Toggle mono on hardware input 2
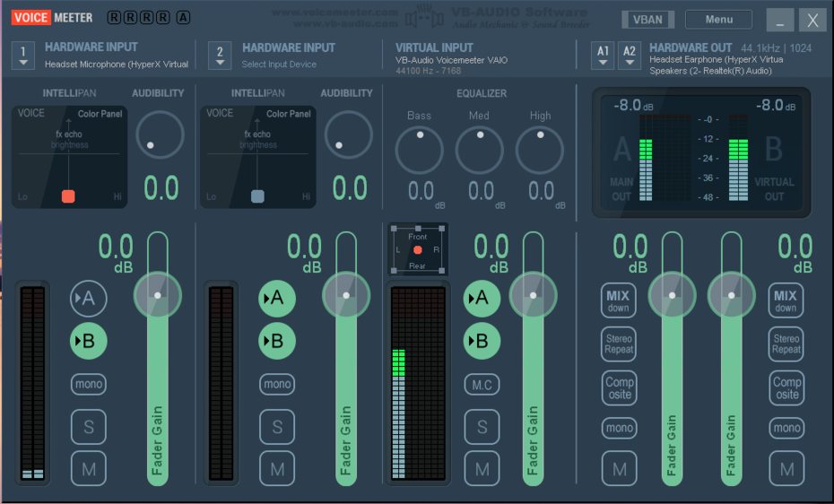This screenshot has height=504, width=834. [277, 385]
